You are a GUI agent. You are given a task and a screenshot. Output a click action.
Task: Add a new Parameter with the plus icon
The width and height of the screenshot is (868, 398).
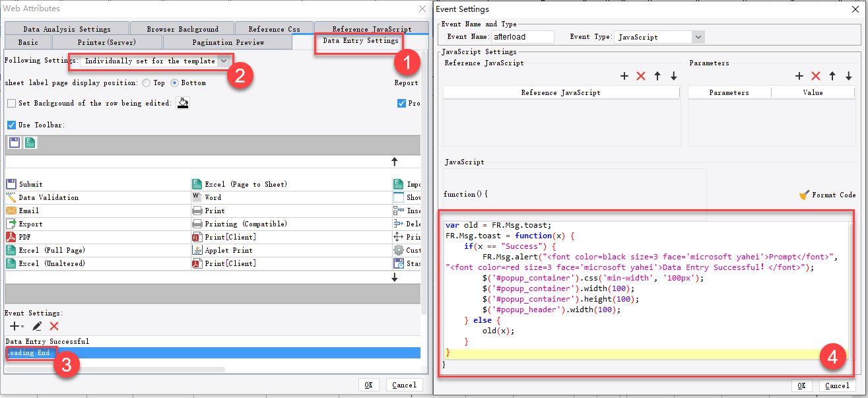799,76
